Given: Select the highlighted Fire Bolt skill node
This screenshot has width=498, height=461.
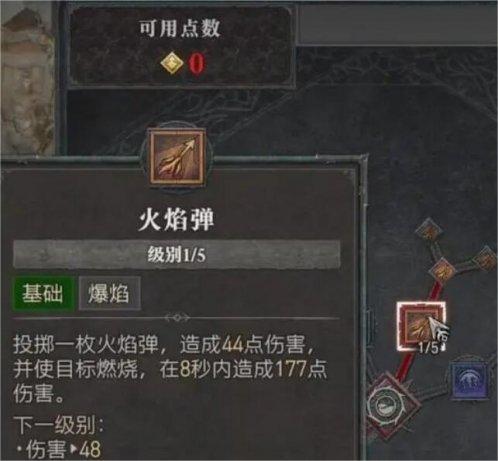Looking at the screenshot, I should (421, 326).
